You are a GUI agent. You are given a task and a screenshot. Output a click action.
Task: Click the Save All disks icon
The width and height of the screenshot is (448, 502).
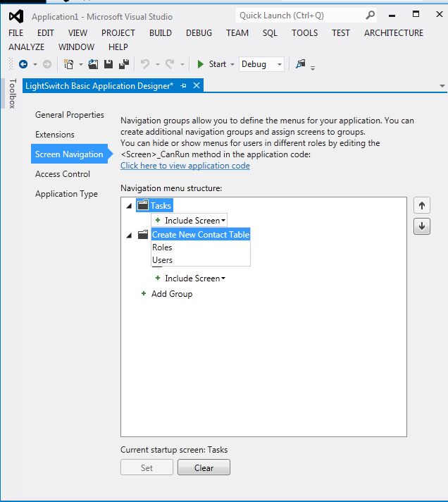tap(124, 64)
